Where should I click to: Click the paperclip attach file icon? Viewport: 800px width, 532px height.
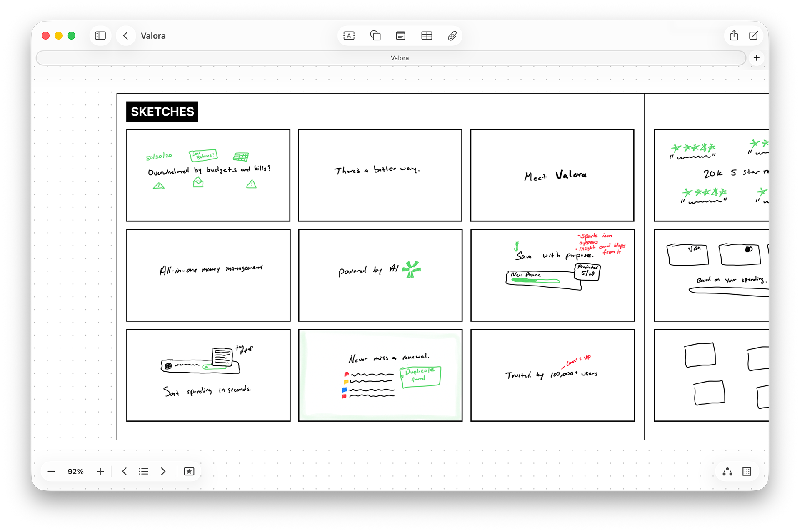[452, 36]
